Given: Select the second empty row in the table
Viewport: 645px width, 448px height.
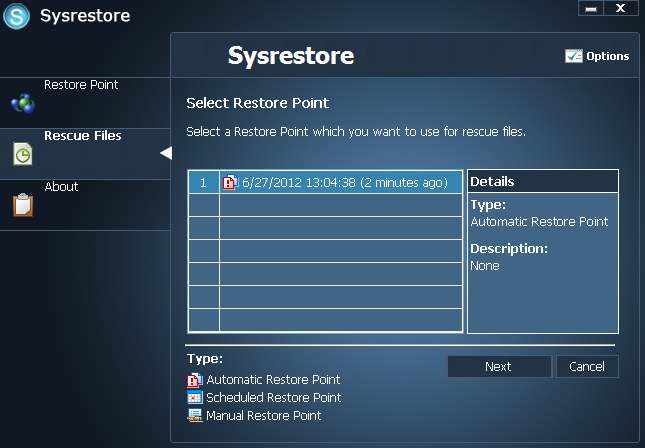Looking at the screenshot, I should tap(340, 228).
